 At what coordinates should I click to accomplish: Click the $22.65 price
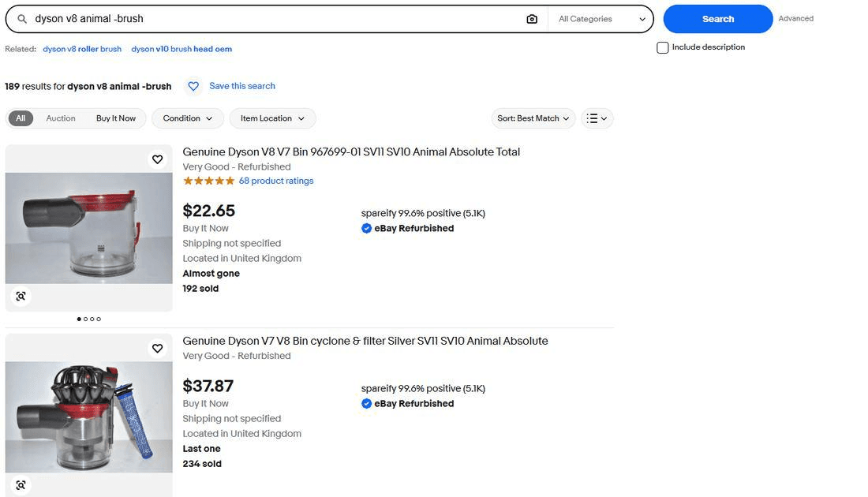(x=208, y=211)
